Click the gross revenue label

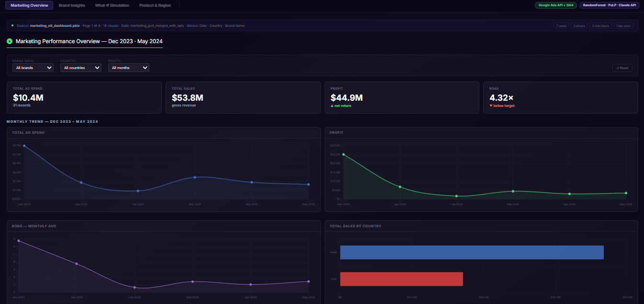point(184,105)
